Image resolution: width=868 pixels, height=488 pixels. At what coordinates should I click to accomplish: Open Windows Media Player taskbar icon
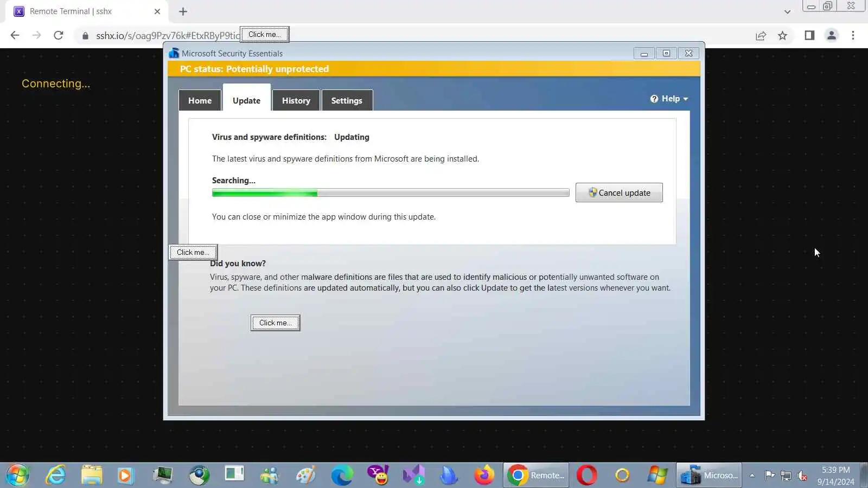[125, 476]
